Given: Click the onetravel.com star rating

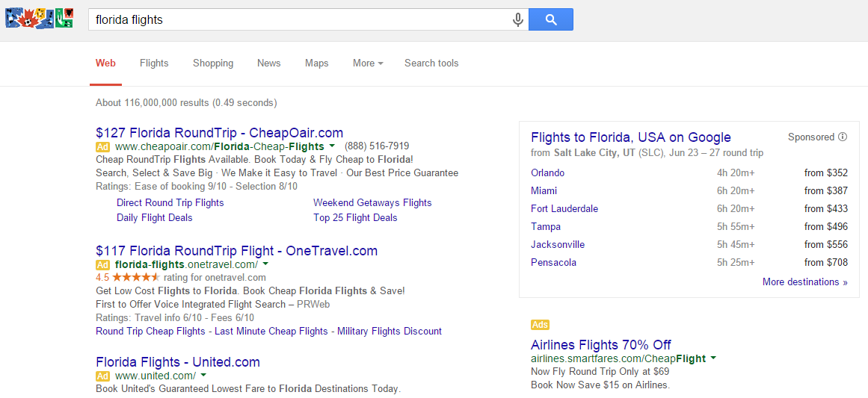Looking at the screenshot, I should coord(136,278).
